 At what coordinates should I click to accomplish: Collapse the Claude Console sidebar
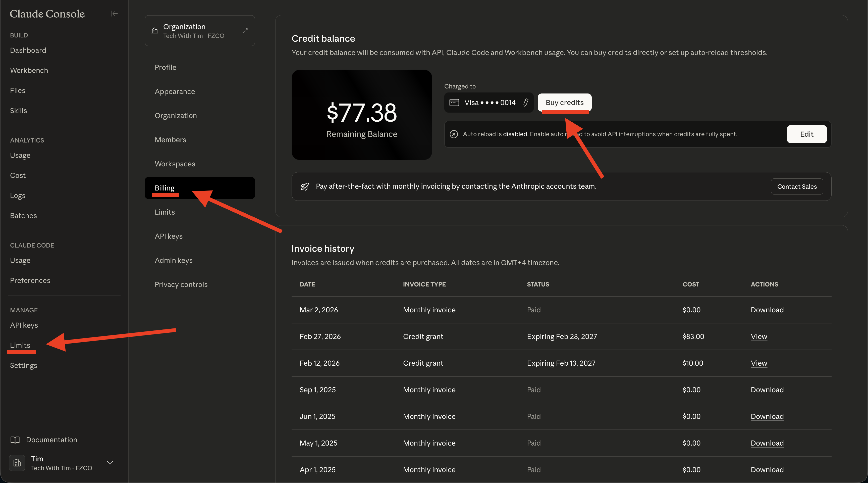point(114,14)
